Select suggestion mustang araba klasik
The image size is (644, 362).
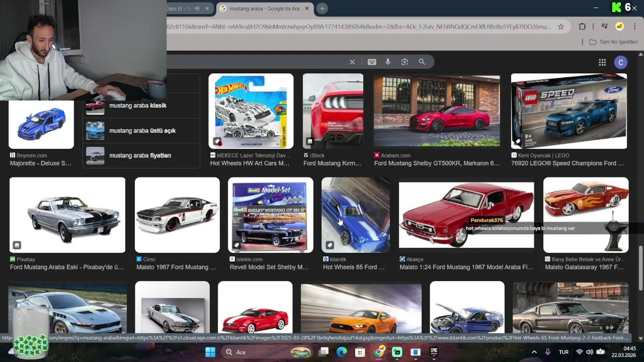pyautogui.click(x=141, y=106)
